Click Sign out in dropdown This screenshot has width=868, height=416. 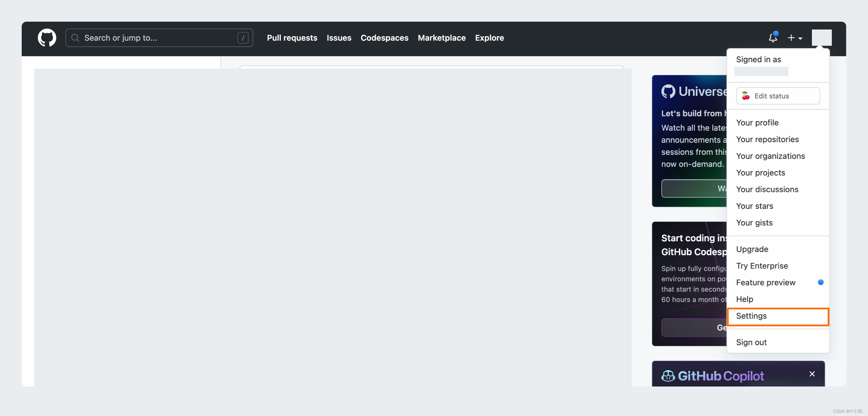751,342
